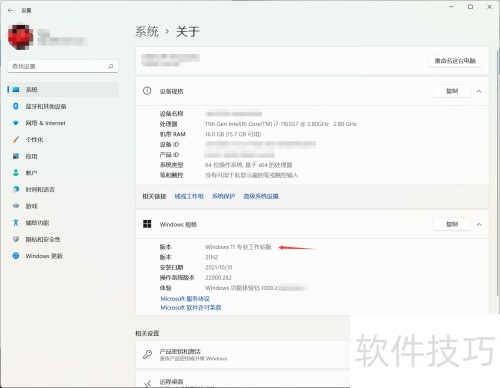500x388 pixels.
Task: Click the install date 2021/10/31
Action: coord(219,267)
